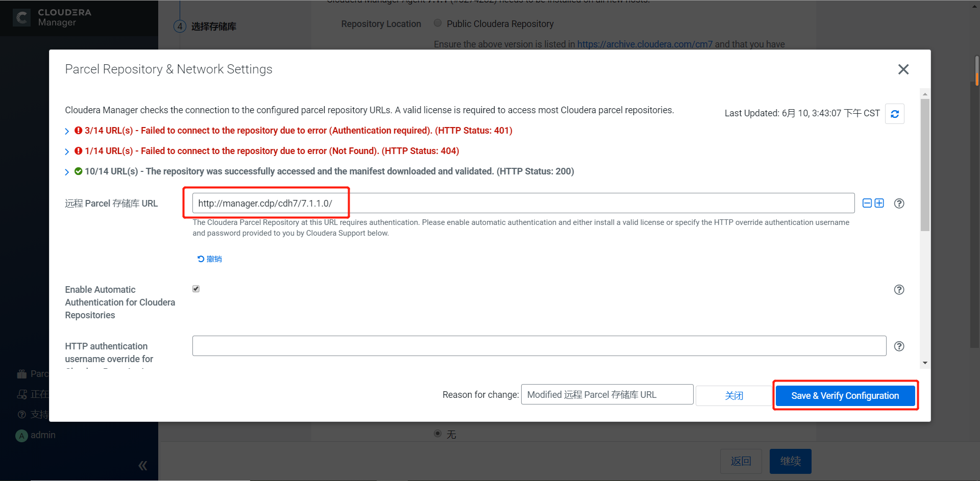Viewport: 980px width, 481px height.
Task: Click the remote Parcel repository URL field
Action: tap(523, 203)
